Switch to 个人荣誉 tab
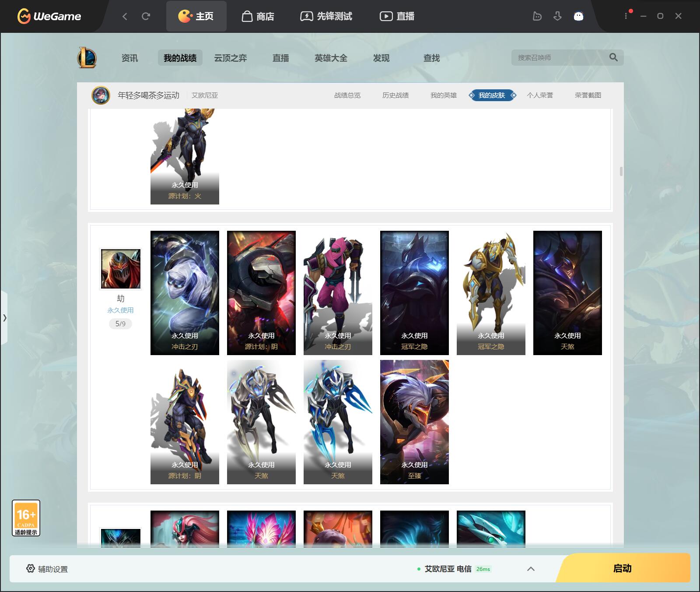Viewport: 700px width, 592px height. (540, 95)
